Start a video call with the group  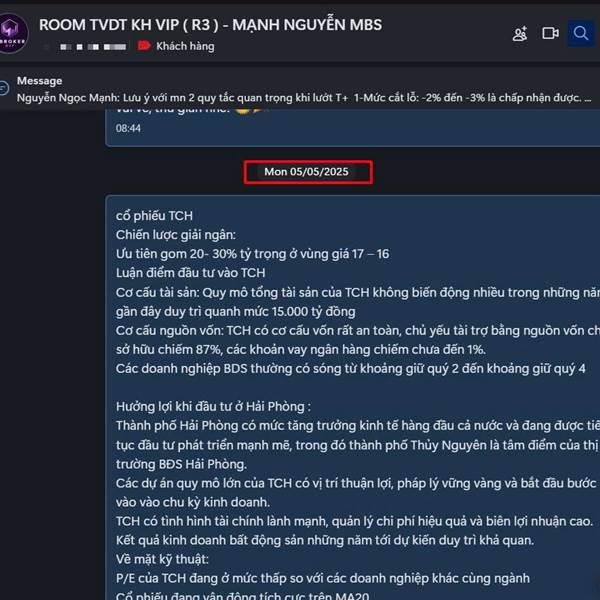point(550,33)
